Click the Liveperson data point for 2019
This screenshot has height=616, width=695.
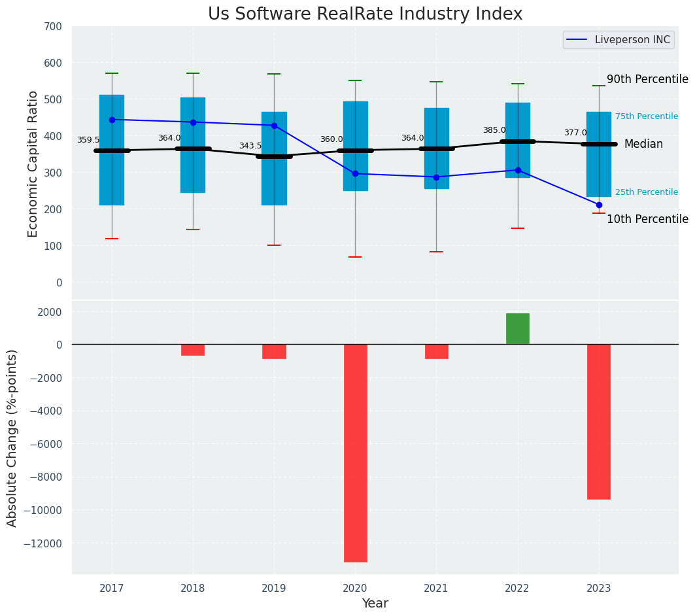click(274, 126)
